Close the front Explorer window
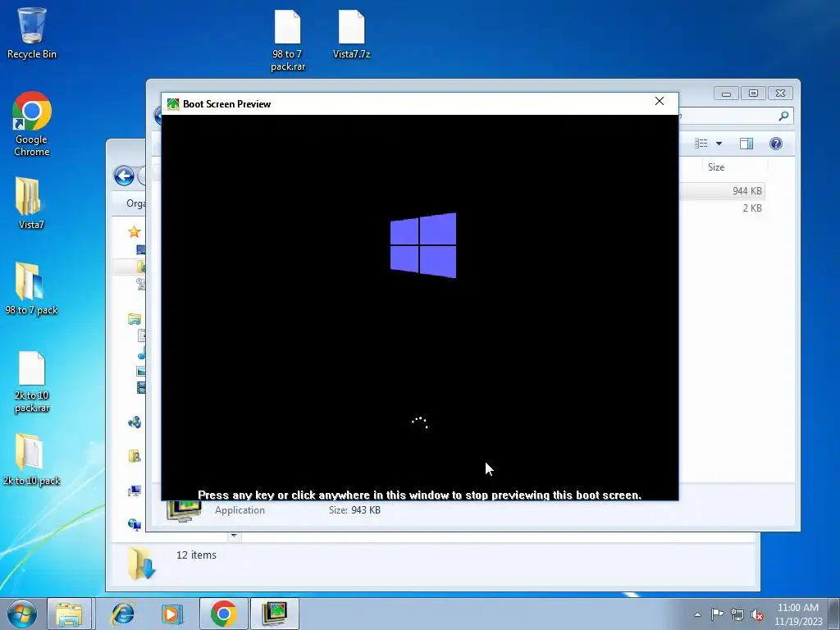The width and height of the screenshot is (840, 630). pyautogui.click(x=781, y=94)
